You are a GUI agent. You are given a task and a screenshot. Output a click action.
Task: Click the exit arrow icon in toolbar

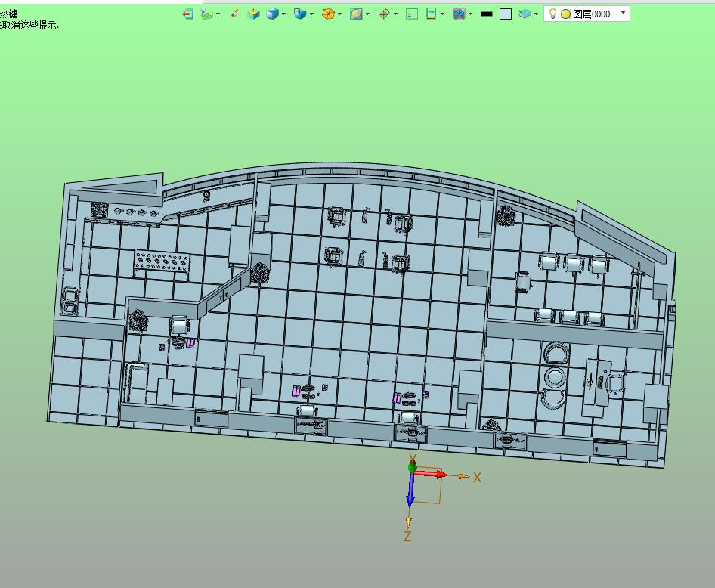click(x=188, y=14)
